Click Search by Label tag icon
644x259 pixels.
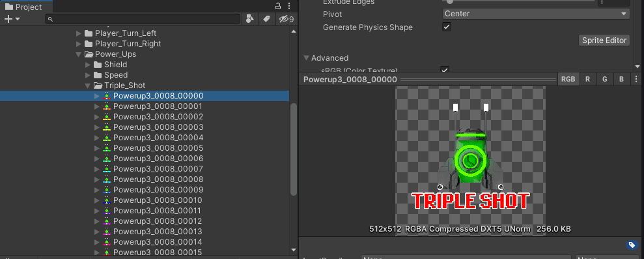click(266, 19)
